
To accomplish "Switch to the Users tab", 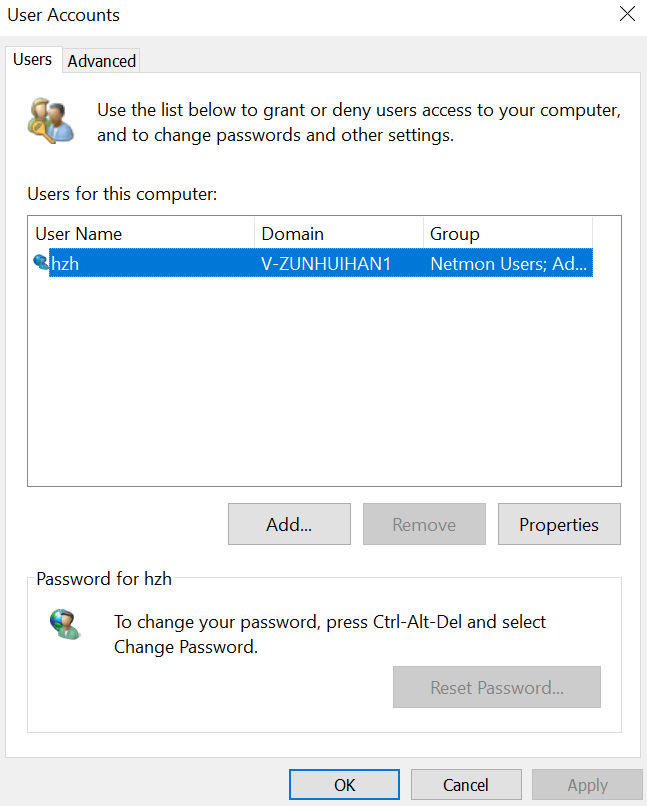I will [32, 59].
